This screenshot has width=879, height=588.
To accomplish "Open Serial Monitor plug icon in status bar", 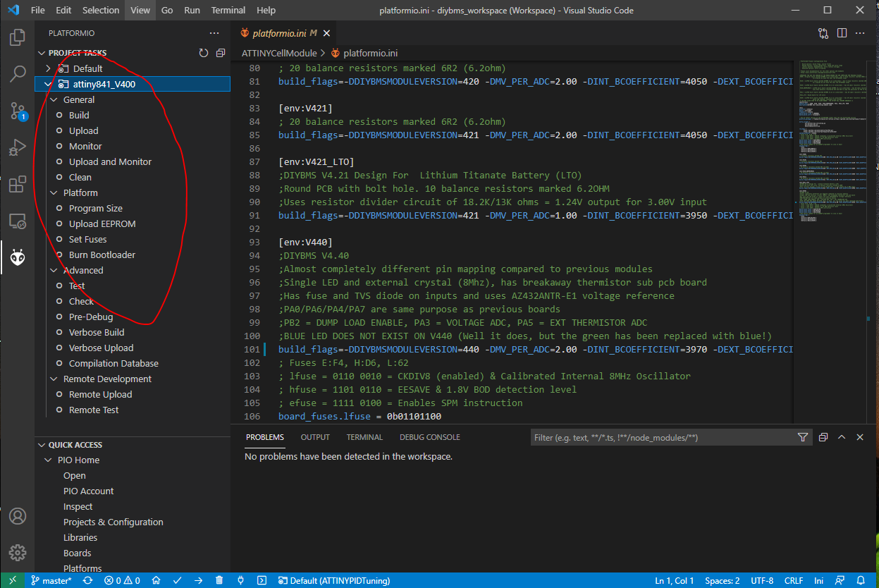I will click(x=240, y=580).
